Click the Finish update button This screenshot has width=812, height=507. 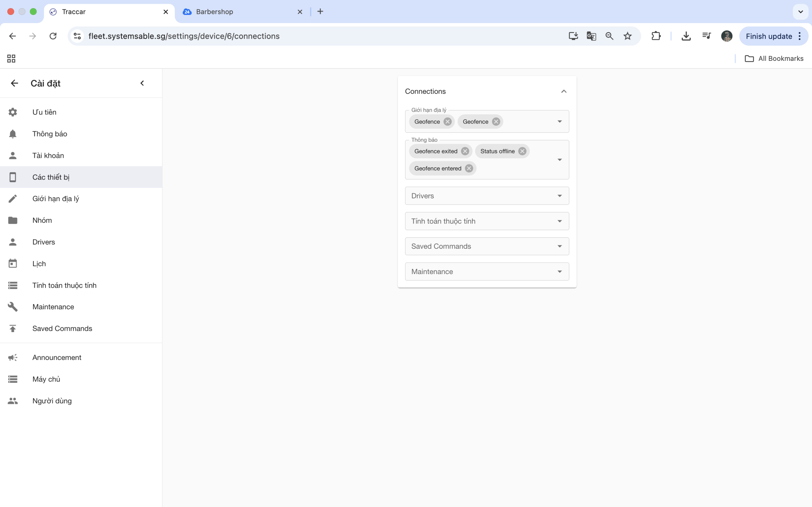pos(768,36)
